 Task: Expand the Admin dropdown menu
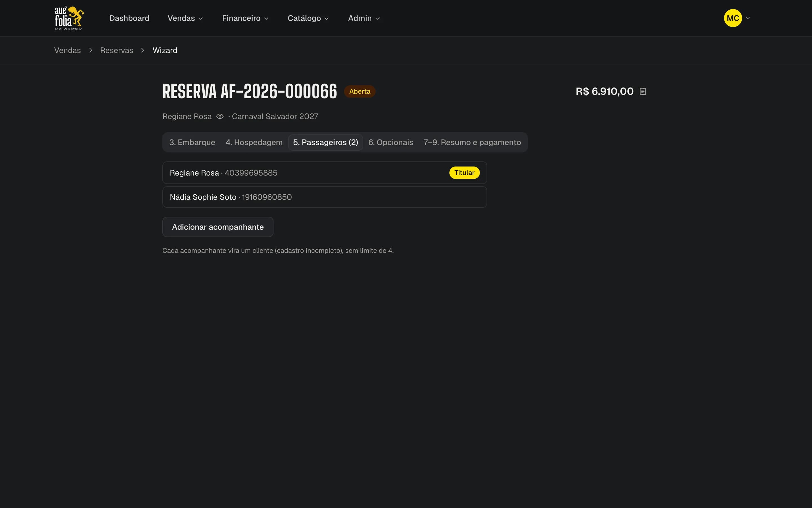pos(364,18)
